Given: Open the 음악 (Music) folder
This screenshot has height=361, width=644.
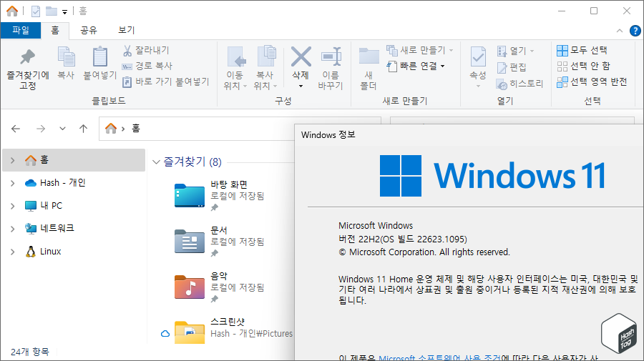Looking at the screenshot, I should tap(190, 287).
